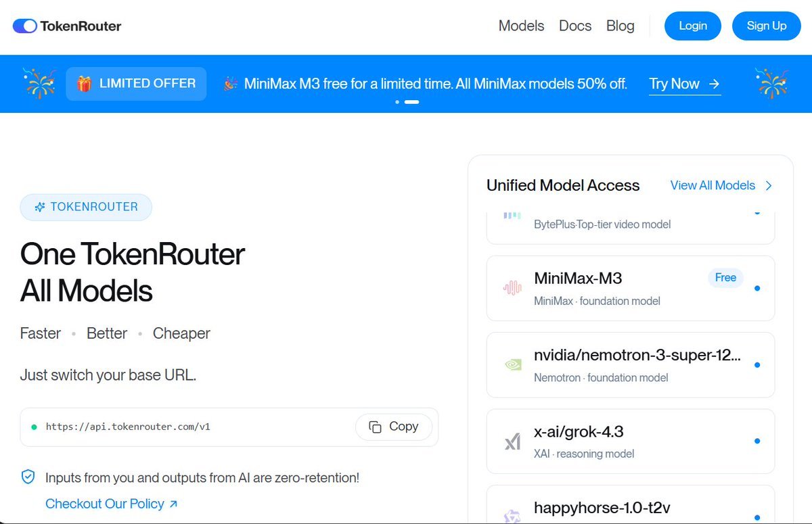Click the blue status dot on MiniMax-M3
This screenshot has width=812, height=524.
pyautogui.click(x=757, y=288)
